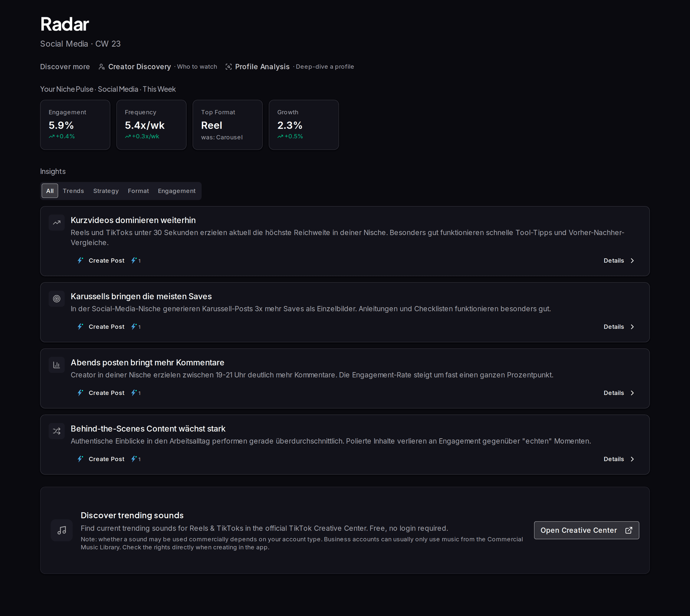690x616 pixels.
Task: Click external link icon in Open Creative Center
Action: (629, 530)
